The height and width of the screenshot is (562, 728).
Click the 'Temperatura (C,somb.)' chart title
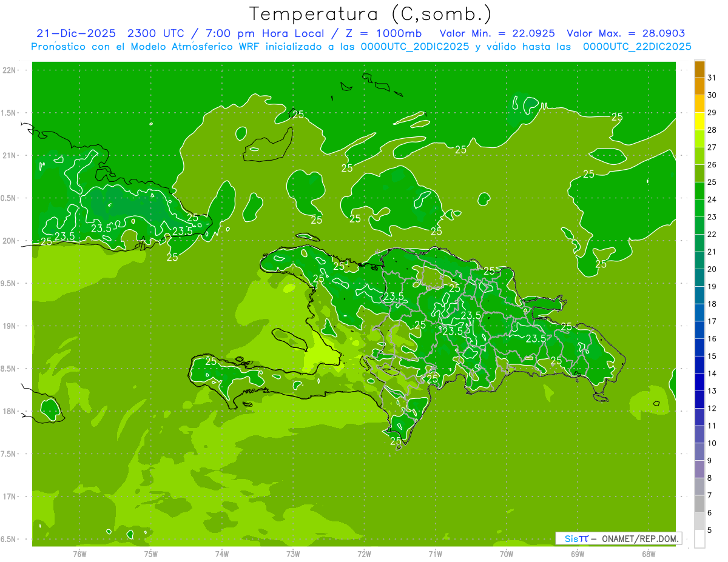click(370, 14)
